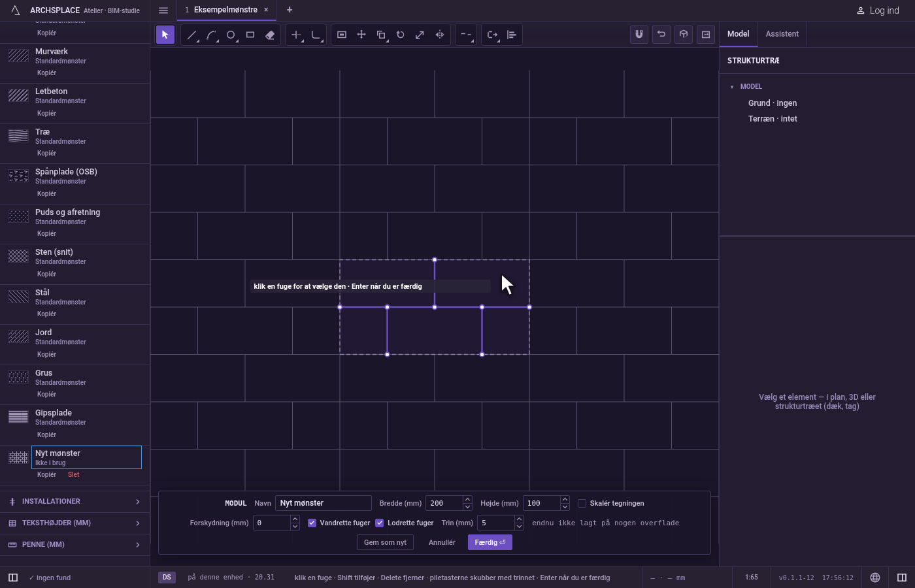Activate the circle tool
This screenshot has width=915, height=588.
[x=231, y=35]
